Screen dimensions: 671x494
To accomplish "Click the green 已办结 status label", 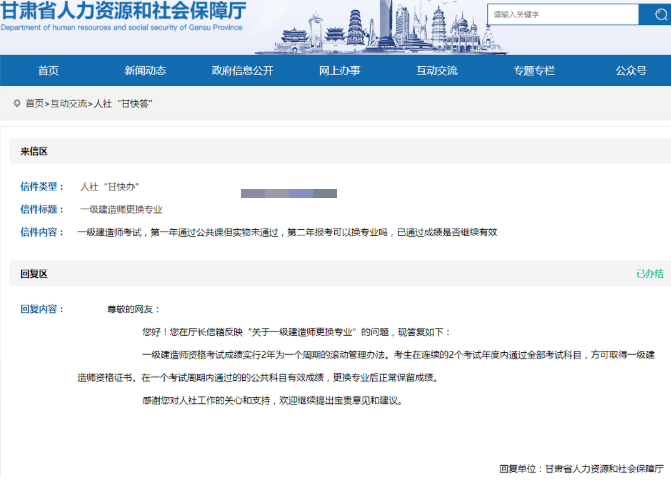I will (650, 274).
